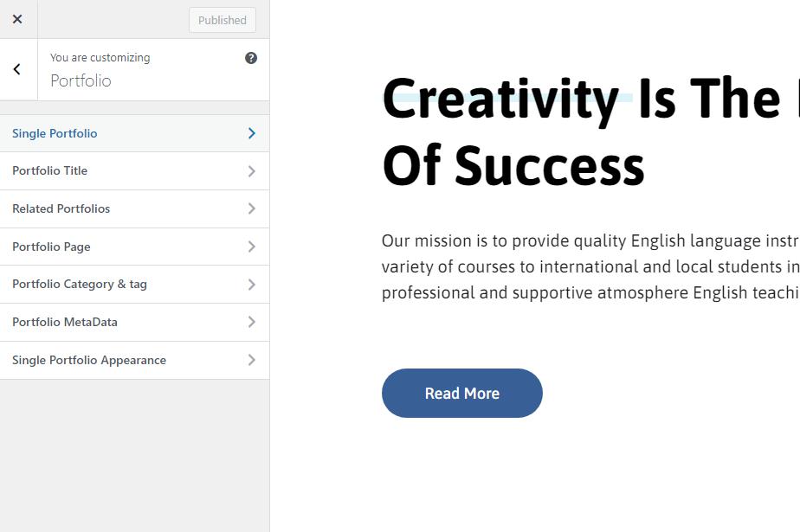Open the Related Portfolios section
Image resolution: width=800 pixels, height=532 pixels.
click(135, 209)
